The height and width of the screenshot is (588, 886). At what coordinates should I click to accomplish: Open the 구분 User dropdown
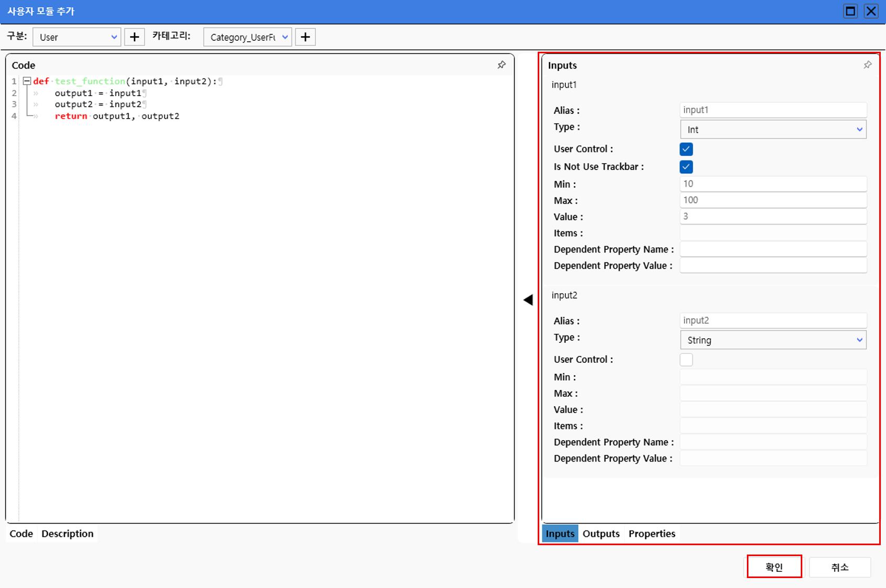(x=77, y=37)
